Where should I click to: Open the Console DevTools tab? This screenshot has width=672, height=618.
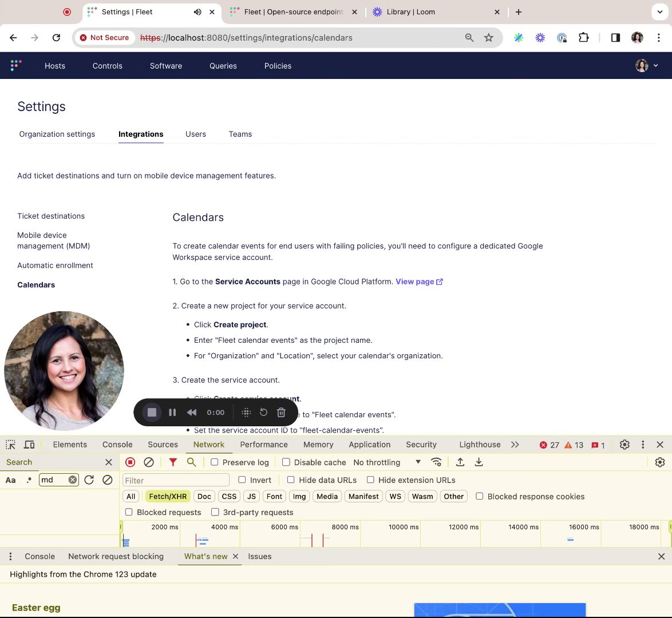[x=117, y=445]
